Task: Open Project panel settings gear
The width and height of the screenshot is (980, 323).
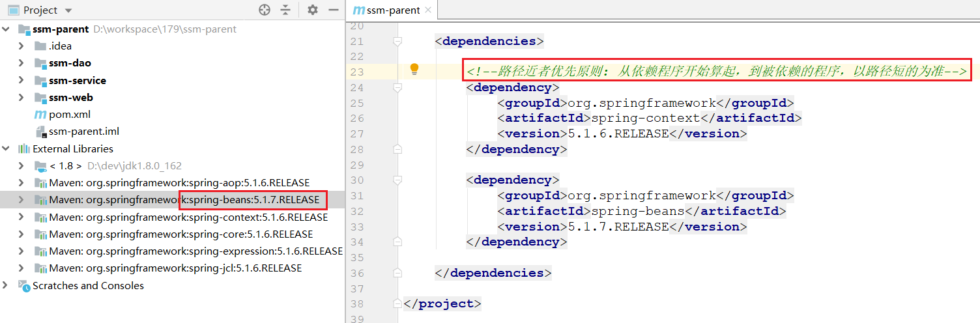Action: [x=313, y=10]
